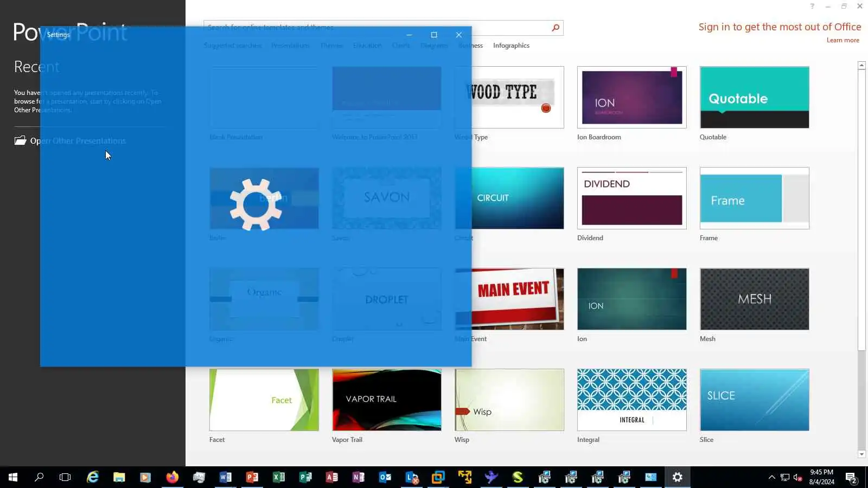Click the template list scroll-up arrow
The height and width of the screenshot is (488, 868).
861,65
